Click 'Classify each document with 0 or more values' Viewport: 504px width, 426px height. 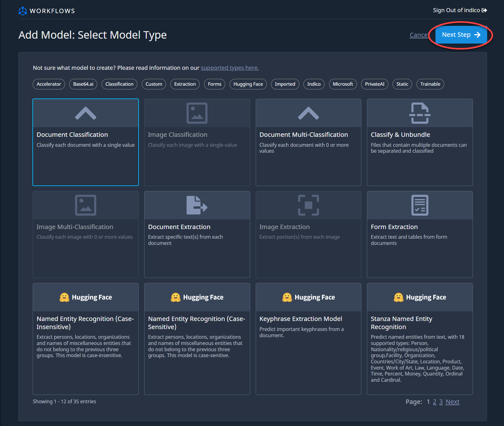click(304, 148)
